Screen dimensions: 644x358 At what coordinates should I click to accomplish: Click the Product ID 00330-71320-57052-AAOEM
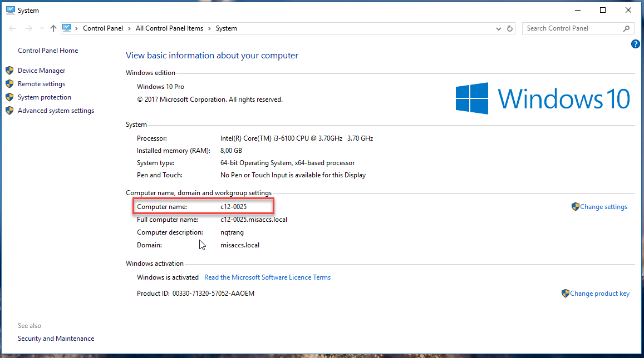[213, 293]
